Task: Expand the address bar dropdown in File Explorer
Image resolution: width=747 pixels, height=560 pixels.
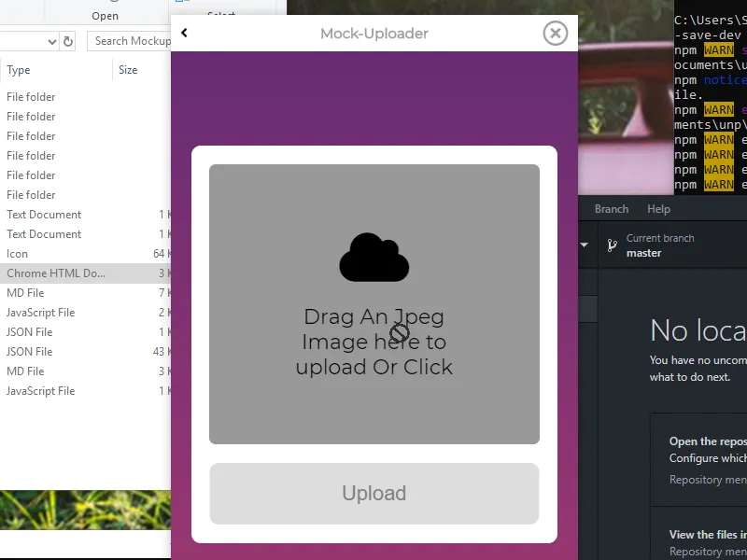Action: (52, 42)
